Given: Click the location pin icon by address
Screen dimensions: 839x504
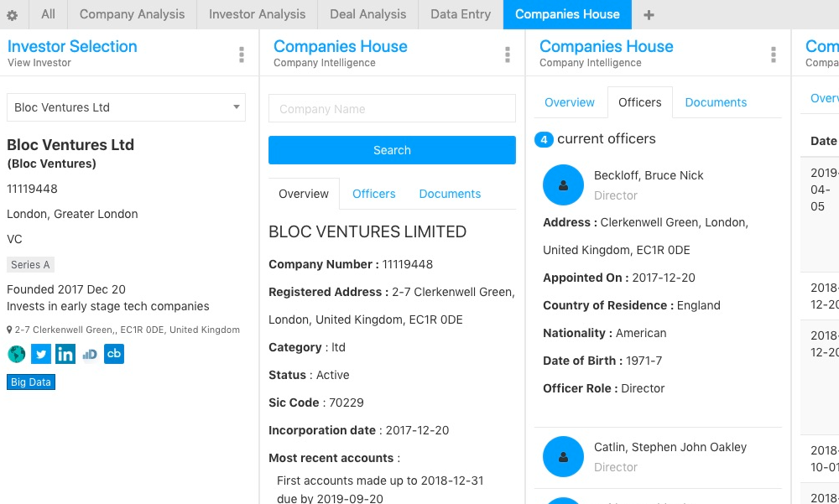Looking at the screenshot, I should click(9, 330).
